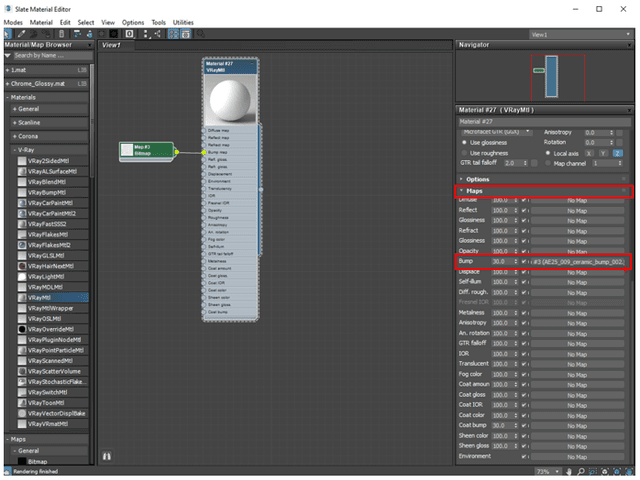The height and width of the screenshot is (480, 640).
Task: Select the Zoom magnifier tool
Action: coord(581,472)
